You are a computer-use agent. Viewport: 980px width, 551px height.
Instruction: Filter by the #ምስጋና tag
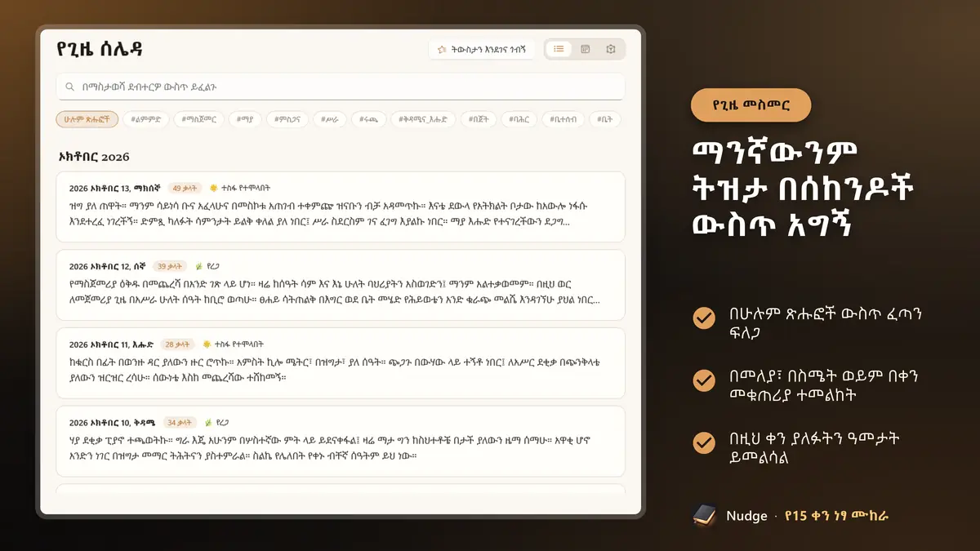(288, 119)
